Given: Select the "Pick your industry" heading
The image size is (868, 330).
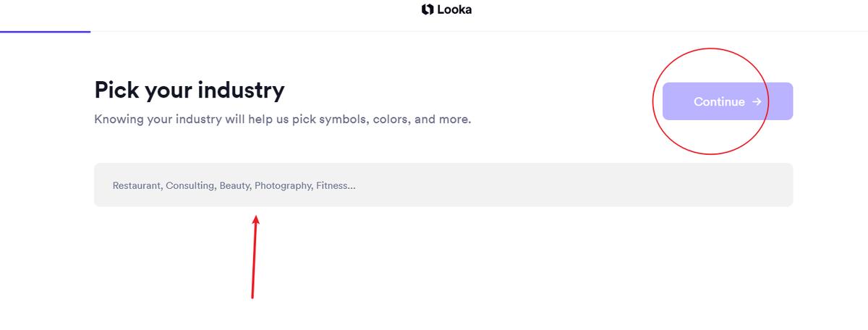Looking at the screenshot, I should tap(190, 90).
